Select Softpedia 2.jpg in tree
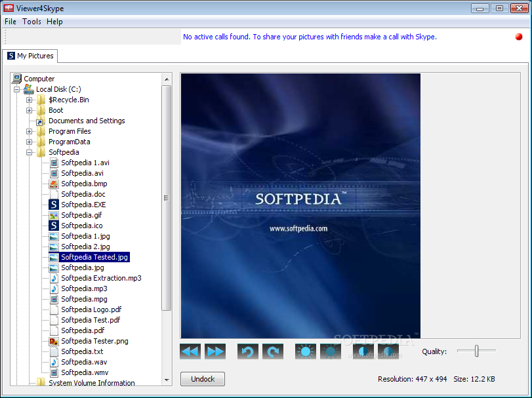The image size is (532, 398). [85, 247]
